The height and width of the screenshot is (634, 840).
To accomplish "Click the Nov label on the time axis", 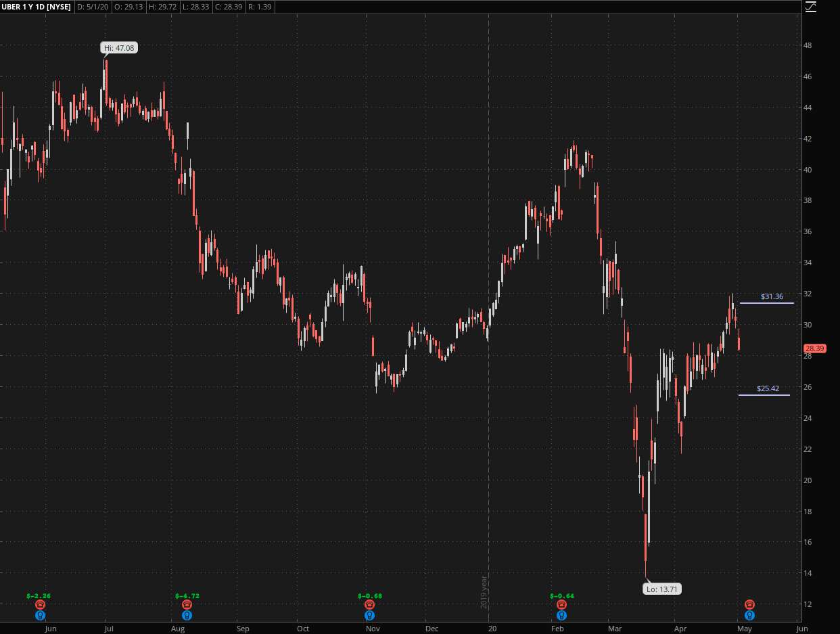I will pos(372,629).
